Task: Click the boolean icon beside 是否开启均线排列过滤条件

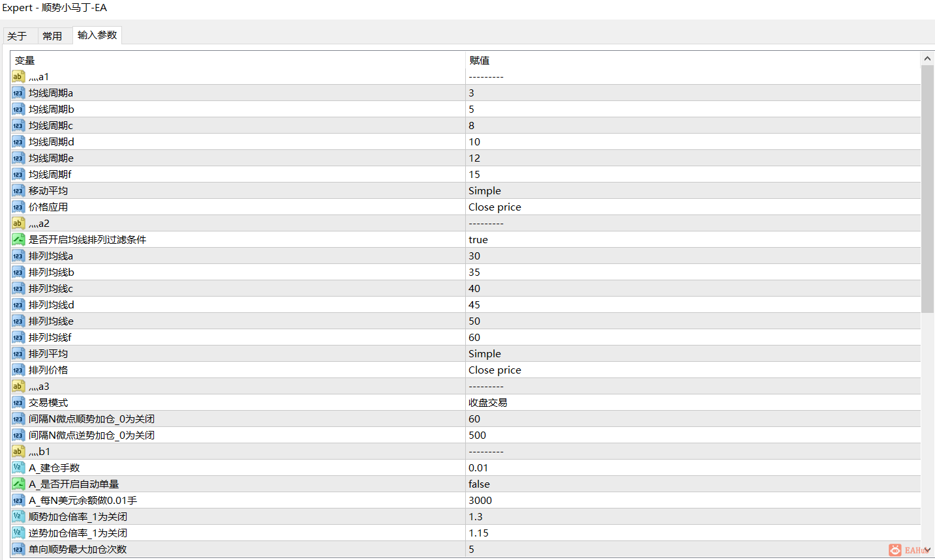Action: click(x=18, y=239)
